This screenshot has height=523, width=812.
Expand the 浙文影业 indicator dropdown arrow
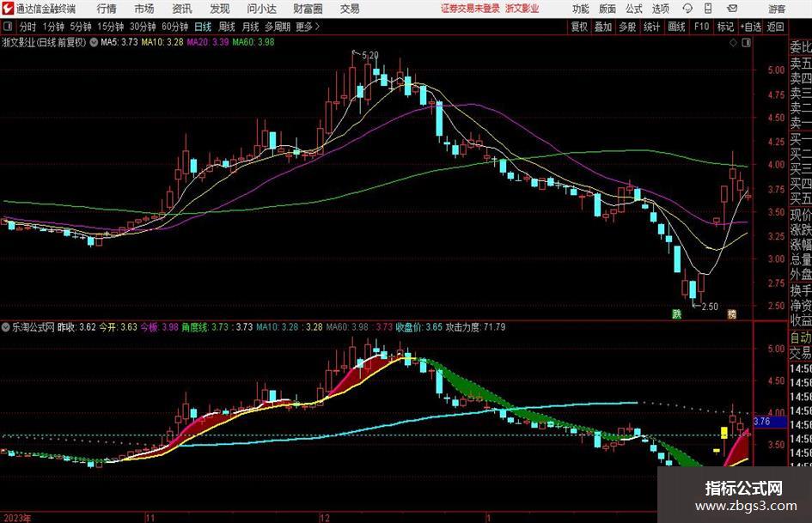94,42
